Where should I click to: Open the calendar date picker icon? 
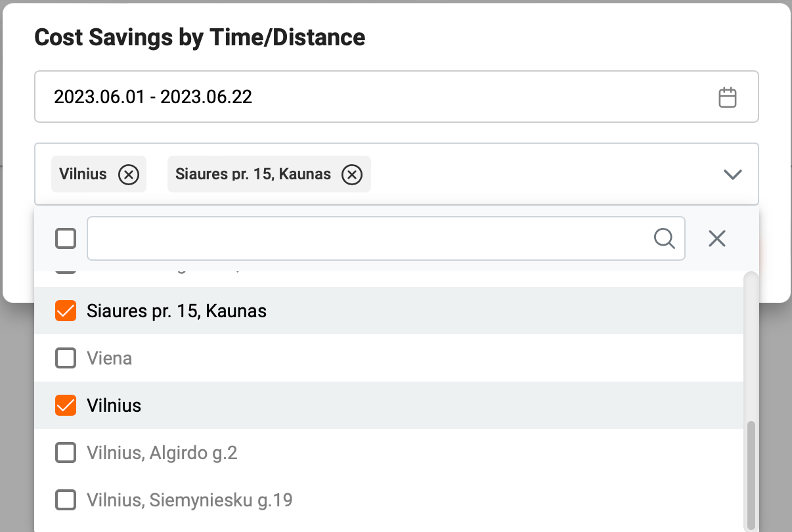[727, 97]
